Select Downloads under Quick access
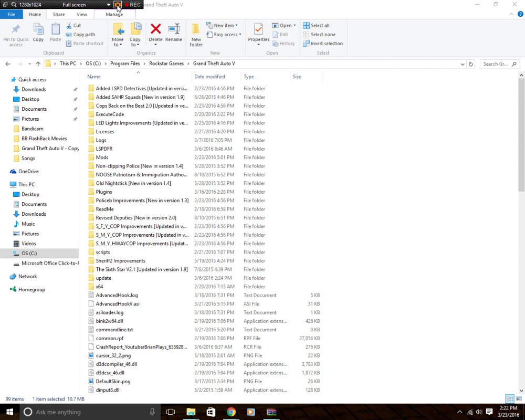Image resolution: width=525 pixels, height=420 pixels. 34,89
